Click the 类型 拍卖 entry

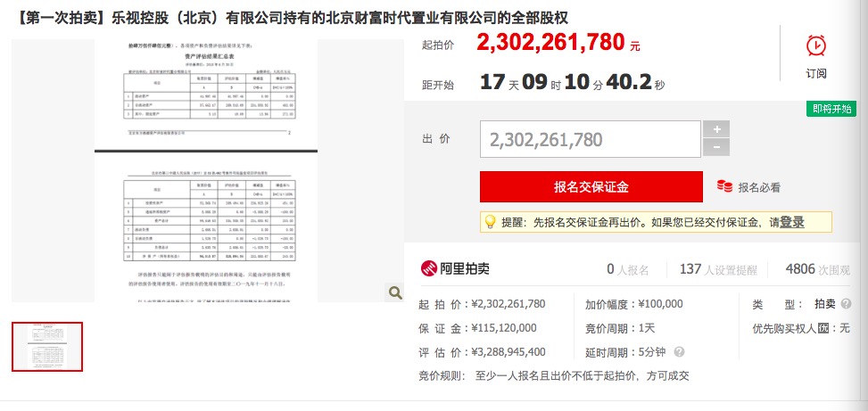tap(794, 304)
